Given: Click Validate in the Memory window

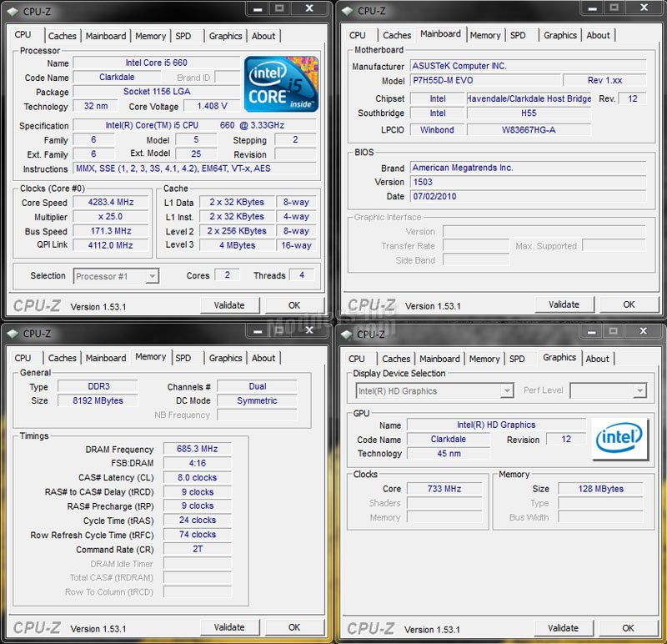Looking at the screenshot, I should tap(229, 627).
